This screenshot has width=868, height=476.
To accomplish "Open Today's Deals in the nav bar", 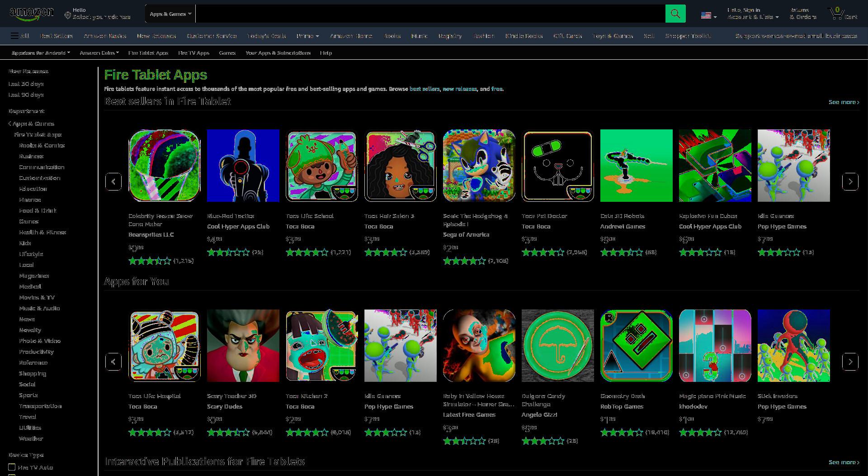I will pyautogui.click(x=266, y=36).
